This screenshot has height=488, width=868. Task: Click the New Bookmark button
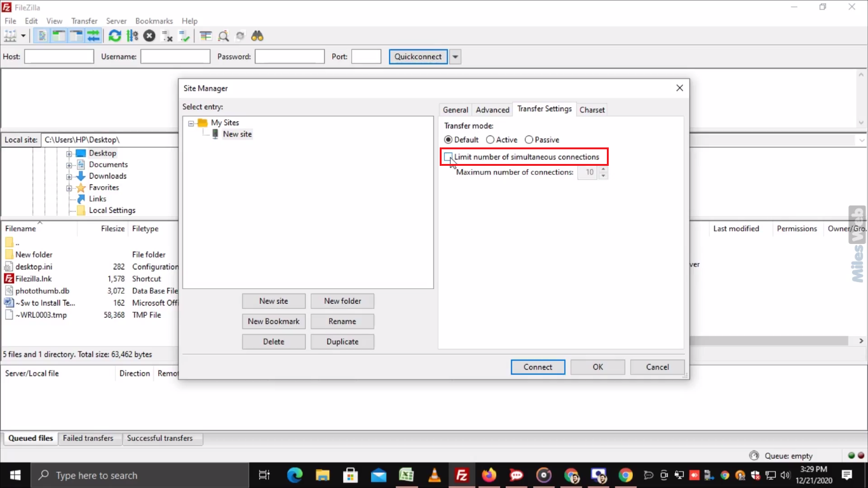pos(273,322)
